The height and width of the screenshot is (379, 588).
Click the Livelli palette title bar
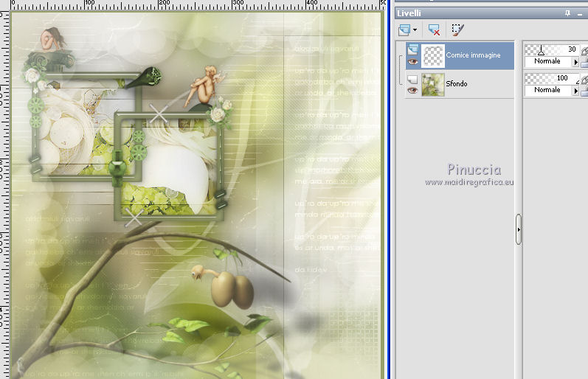[491, 13]
